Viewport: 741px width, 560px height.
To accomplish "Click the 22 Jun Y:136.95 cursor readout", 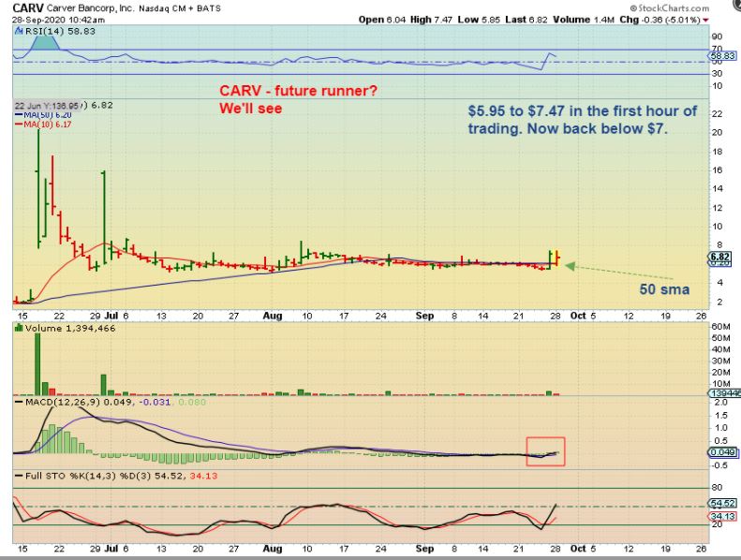I will 46,106.
